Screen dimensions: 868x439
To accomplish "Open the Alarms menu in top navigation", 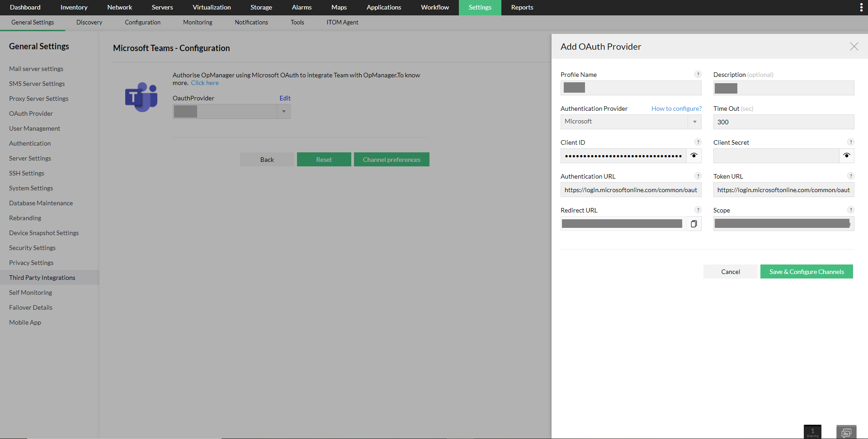I will click(301, 7).
